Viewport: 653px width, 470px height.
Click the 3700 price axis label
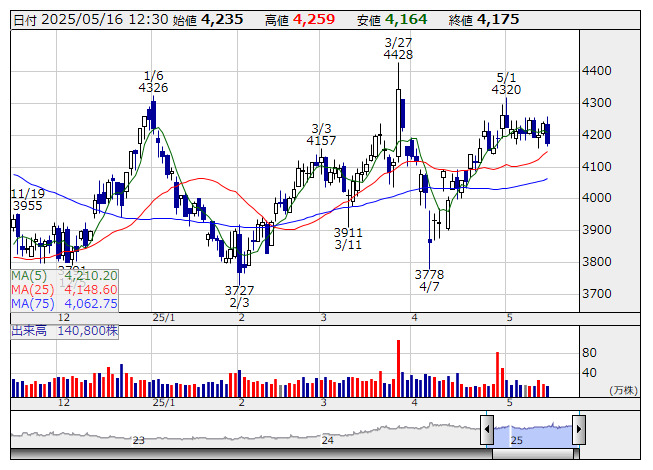(x=597, y=293)
